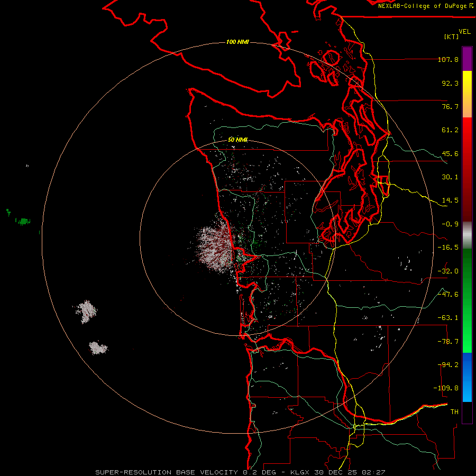Click the large gray offshore velocity echo
The height and width of the screenshot is (476, 476).
213,246
